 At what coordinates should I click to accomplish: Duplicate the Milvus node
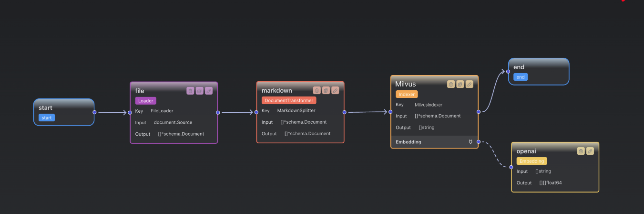click(460, 84)
